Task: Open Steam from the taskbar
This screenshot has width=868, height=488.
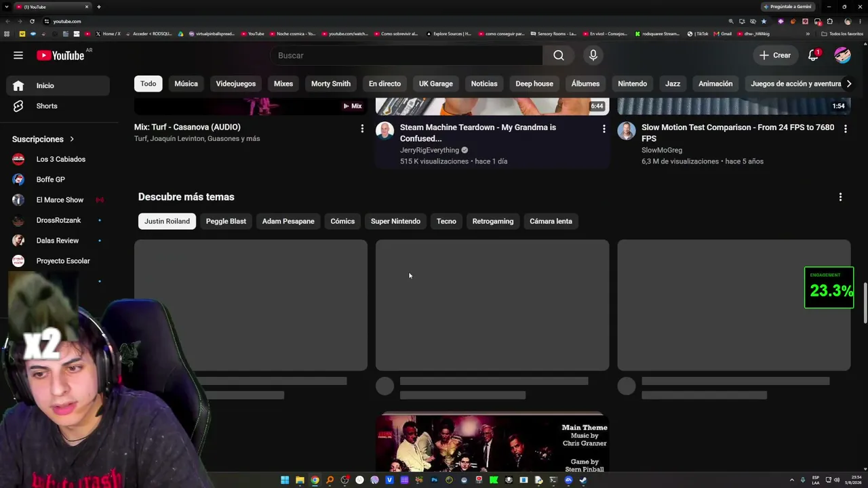Action: click(583, 480)
